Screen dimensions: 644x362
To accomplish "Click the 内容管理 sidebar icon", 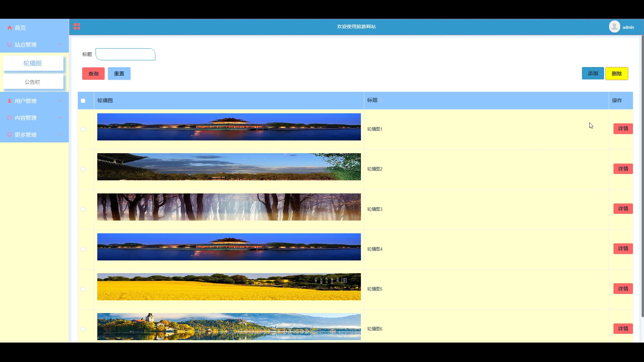I will click(x=9, y=118).
